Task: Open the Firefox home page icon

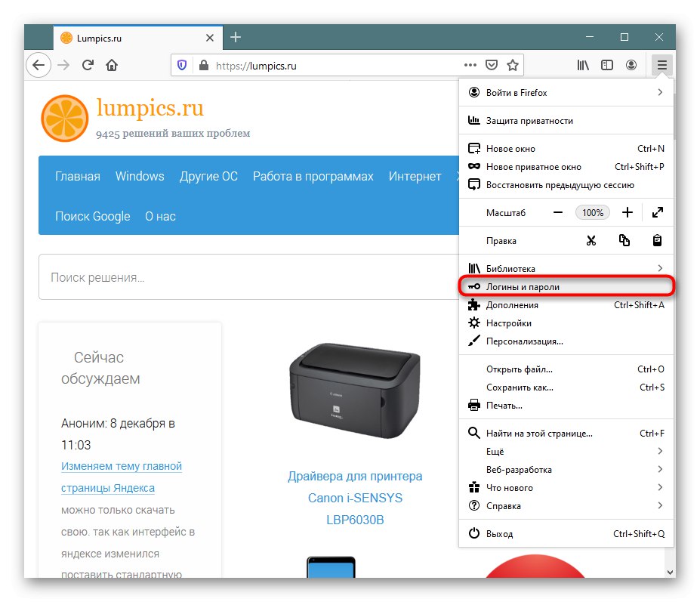Action: point(112,65)
